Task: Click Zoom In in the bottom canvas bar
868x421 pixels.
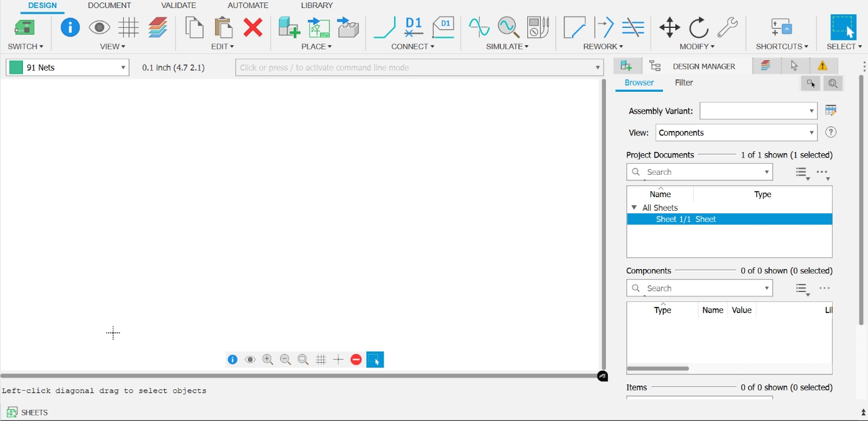Action: coord(268,360)
